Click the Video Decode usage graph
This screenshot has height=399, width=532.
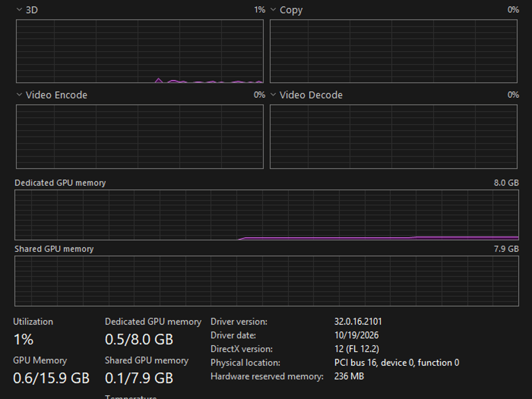tap(394, 137)
